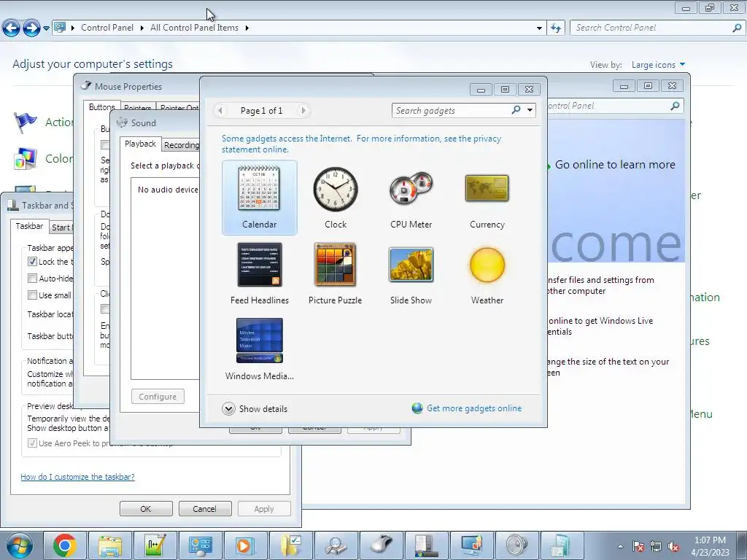Select the Calendar gadget
747x560 pixels.
click(x=259, y=198)
